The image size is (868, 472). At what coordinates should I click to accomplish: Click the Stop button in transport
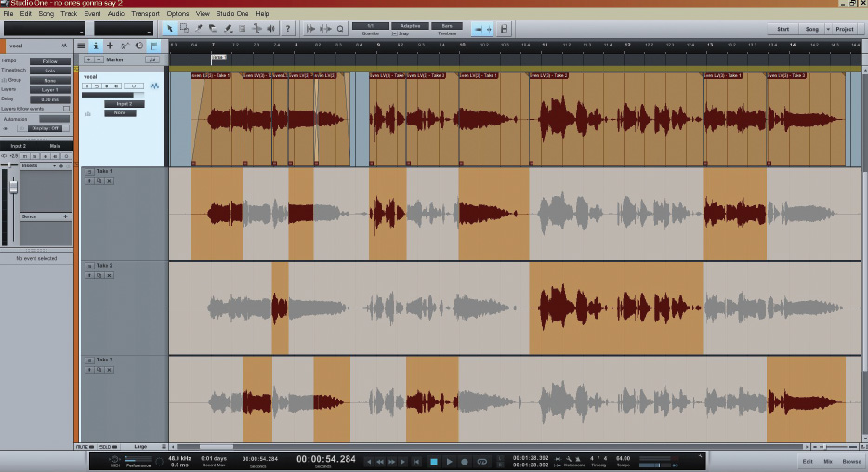[x=434, y=462]
